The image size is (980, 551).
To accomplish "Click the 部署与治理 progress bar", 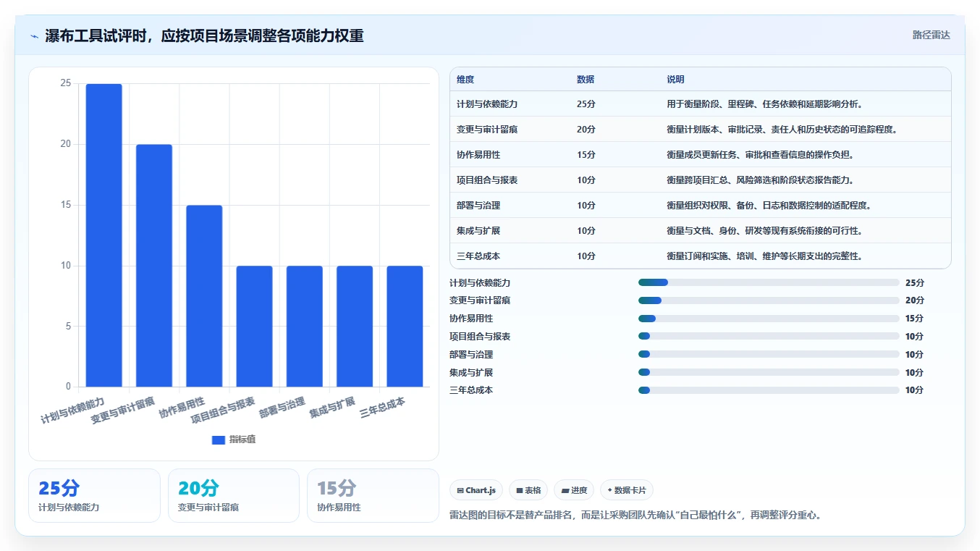I will tap(769, 354).
